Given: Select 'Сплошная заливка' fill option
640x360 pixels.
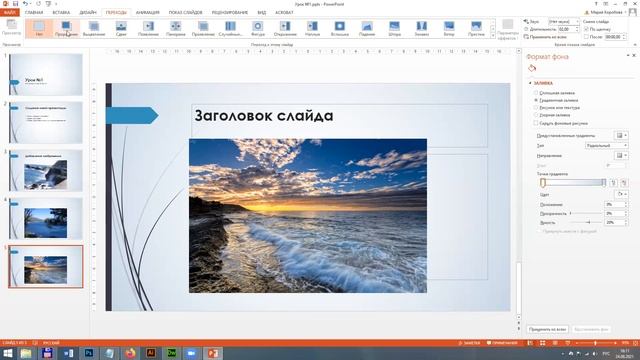Looking at the screenshot, I should pos(555,93).
